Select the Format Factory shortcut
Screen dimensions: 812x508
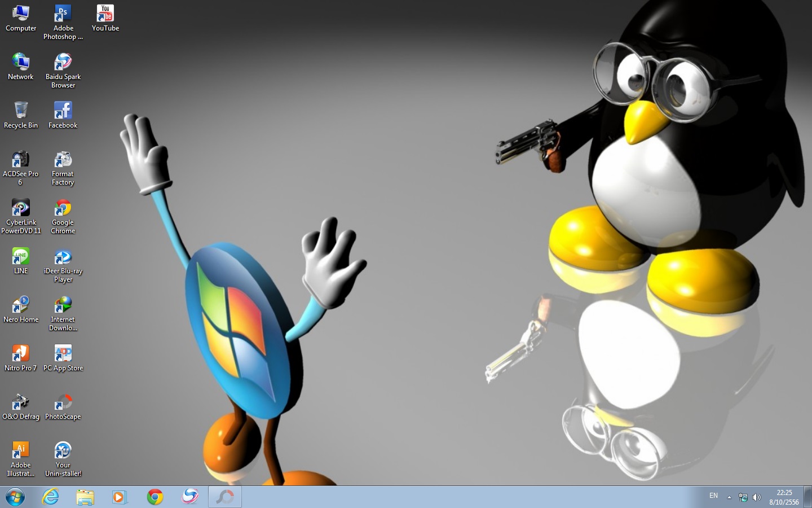(x=63, y=168)
